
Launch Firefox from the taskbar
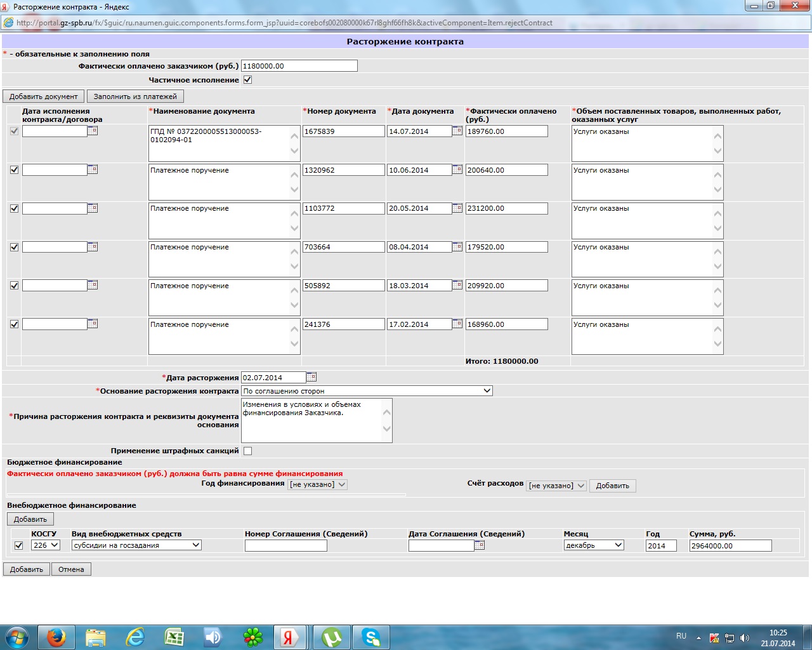pos(56,637)
